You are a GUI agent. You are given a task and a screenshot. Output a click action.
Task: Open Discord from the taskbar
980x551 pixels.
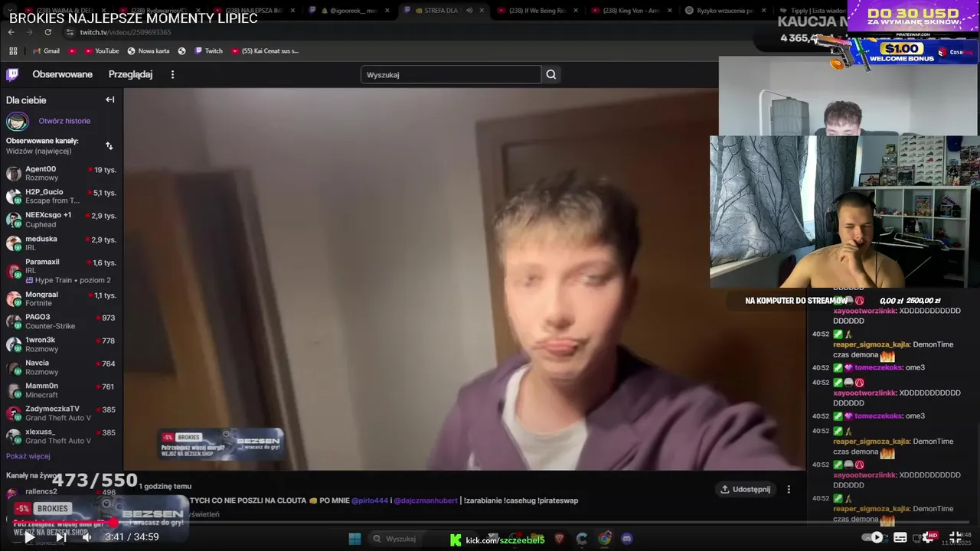(x=627, y=539)
